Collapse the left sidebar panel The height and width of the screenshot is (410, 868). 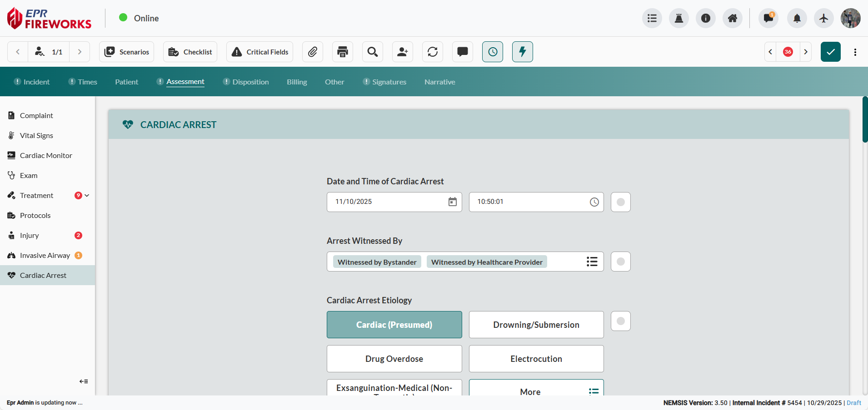click(84, 381)
